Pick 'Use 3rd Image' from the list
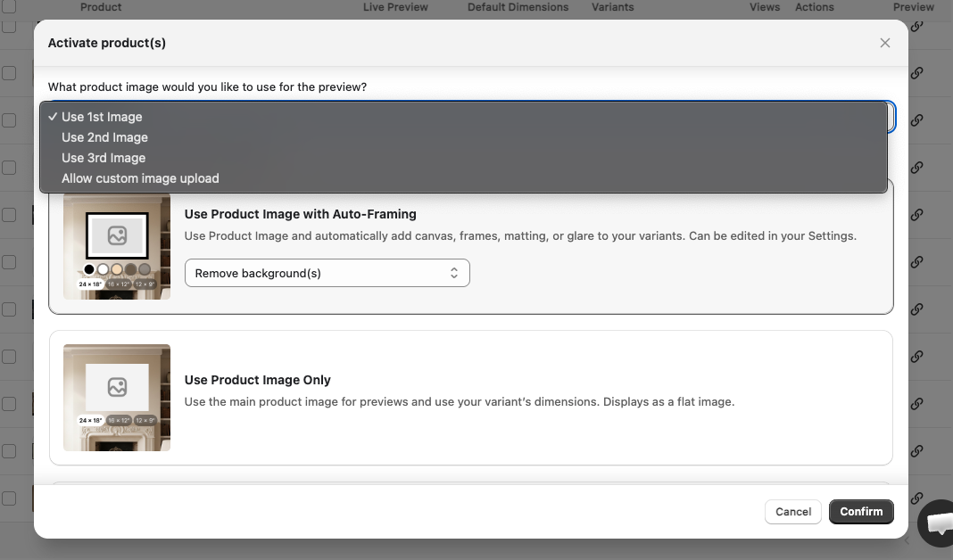The image size is (953, 560). 463,158
